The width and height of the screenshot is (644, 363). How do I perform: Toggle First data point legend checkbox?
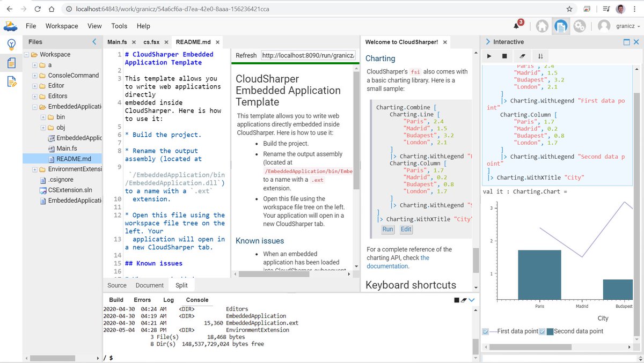coord(486,331)
